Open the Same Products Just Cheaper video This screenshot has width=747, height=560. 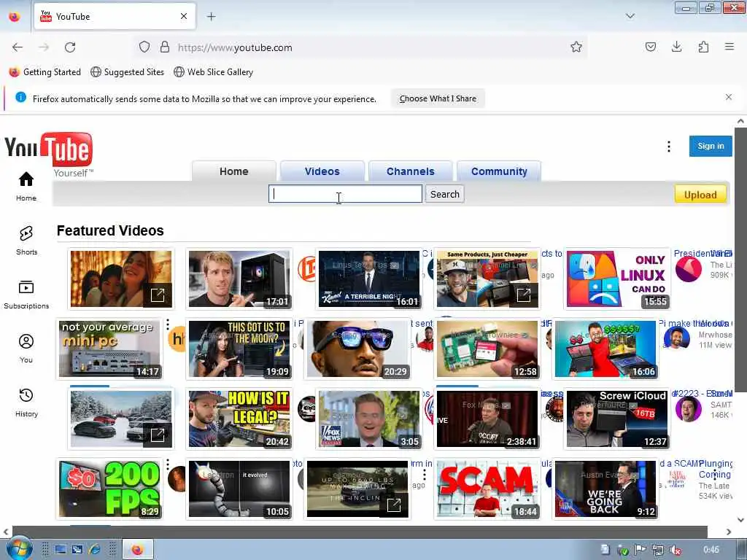tap(487, 279)
